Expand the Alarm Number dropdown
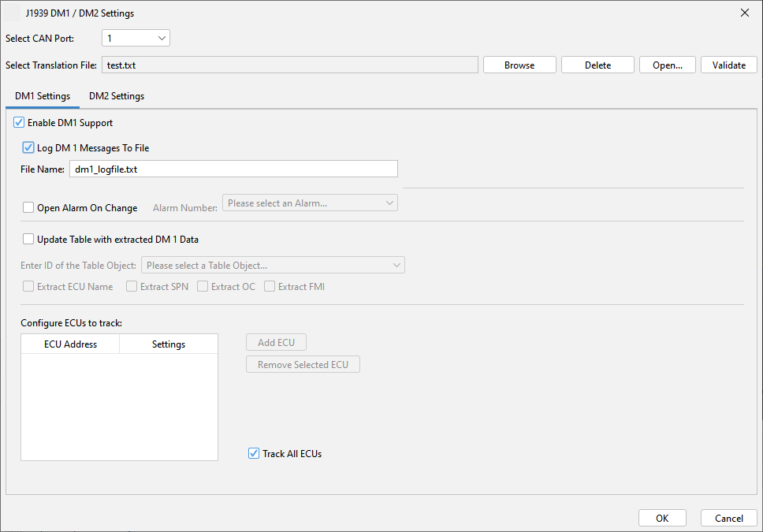The height and width of the screenshot is (532, 763). (x=310, y=203)
